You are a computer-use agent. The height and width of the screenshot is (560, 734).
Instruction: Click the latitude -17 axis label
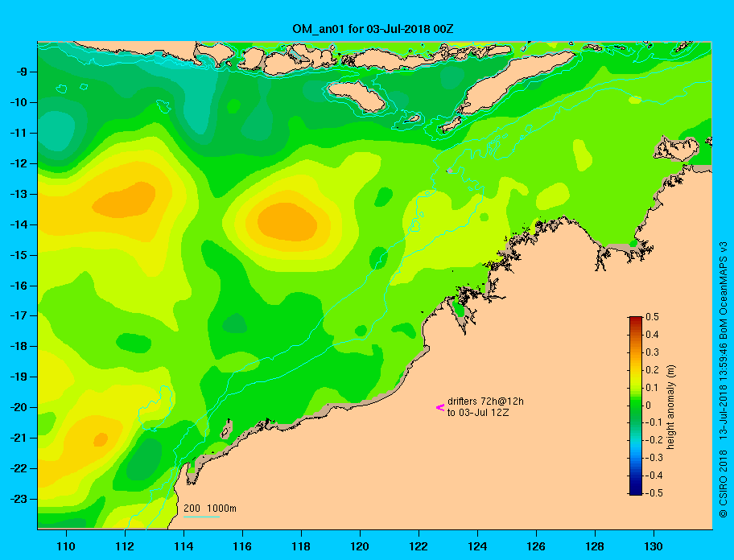[x=18, y=316]
